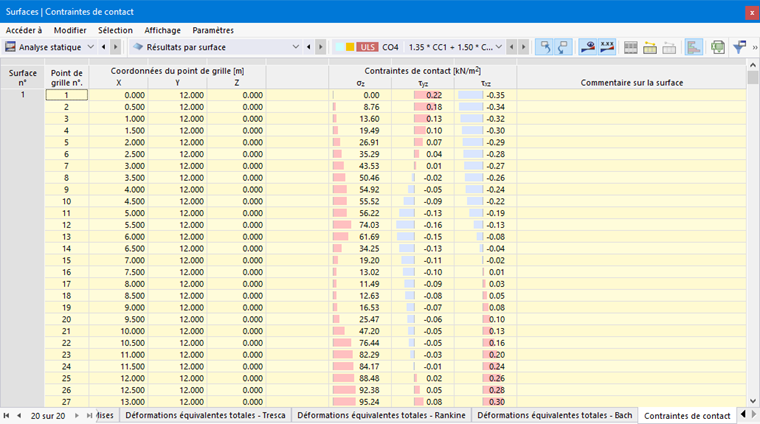Viewport: 760px width, 424px height.
Task: Click τyz value 0.22 cell
Action: click(423, 95)
